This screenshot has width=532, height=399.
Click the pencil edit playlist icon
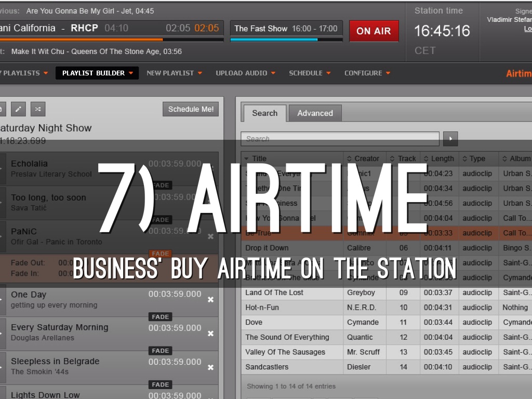coord(18,109)
